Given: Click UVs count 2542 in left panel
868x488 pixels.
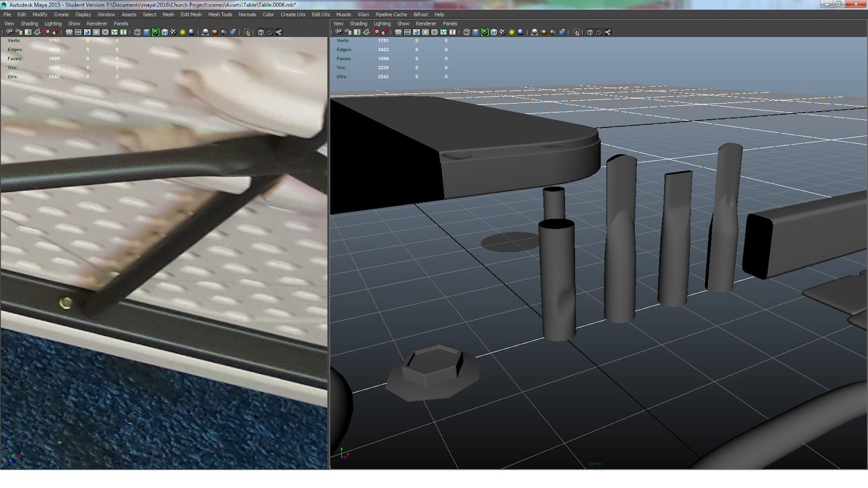Looking at the screenshot, I should click(x=54, y=76).
